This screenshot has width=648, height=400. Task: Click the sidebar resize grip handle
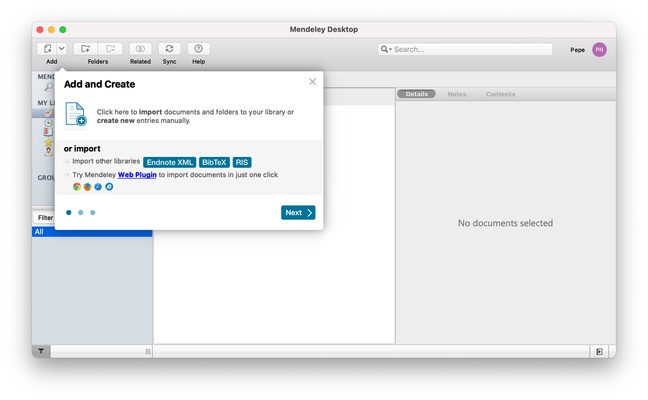148,352
